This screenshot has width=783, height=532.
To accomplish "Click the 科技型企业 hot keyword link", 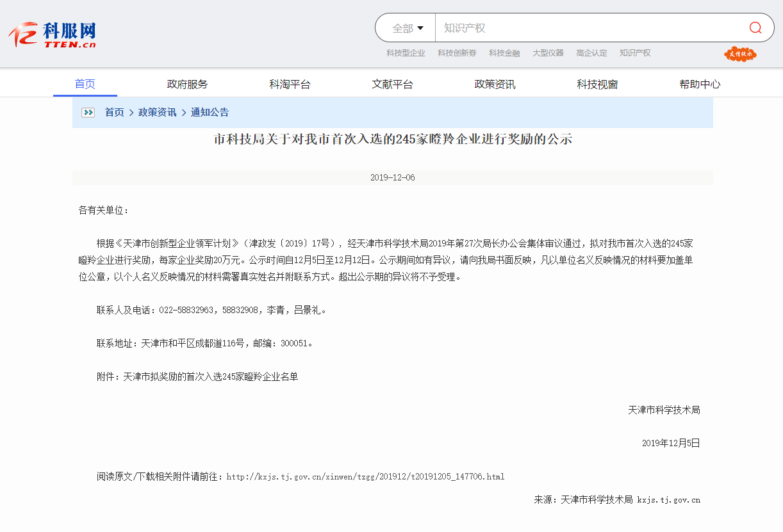I will coord(406,53).
